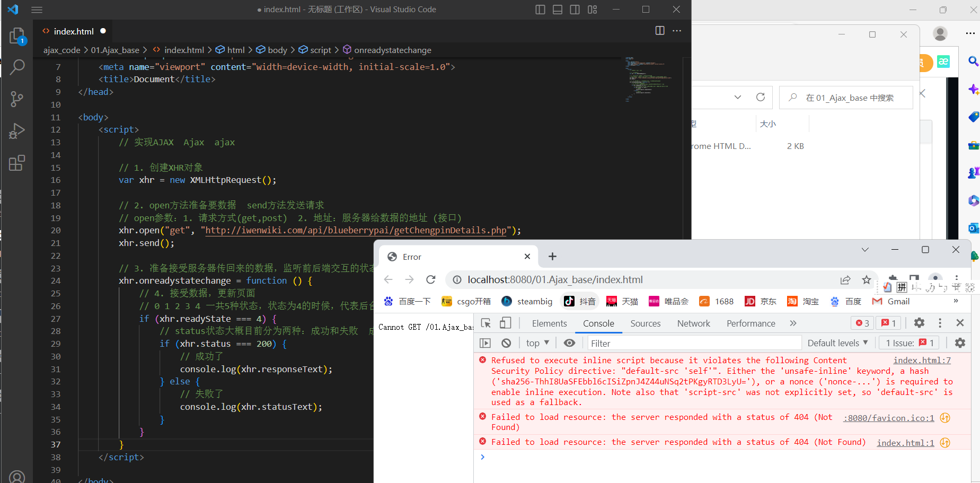Toggle VS Code bottom panel
This screenshot has width=980, height=483.
(558, 10)
